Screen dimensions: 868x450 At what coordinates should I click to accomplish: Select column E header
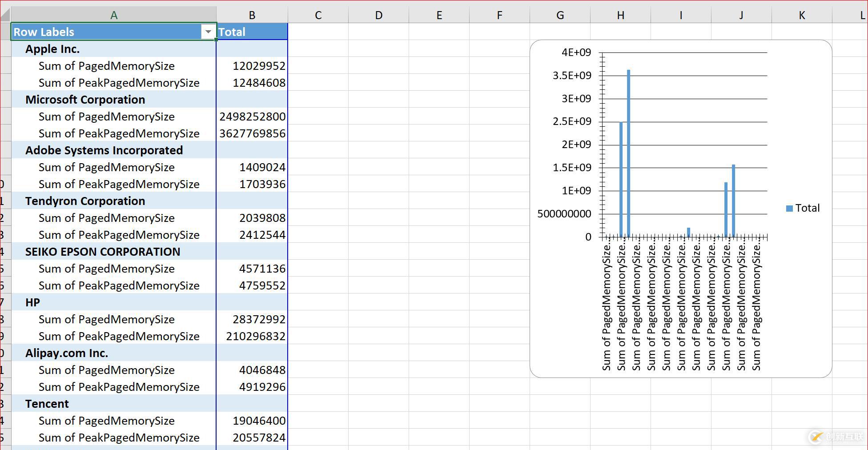tap(439, 15)
